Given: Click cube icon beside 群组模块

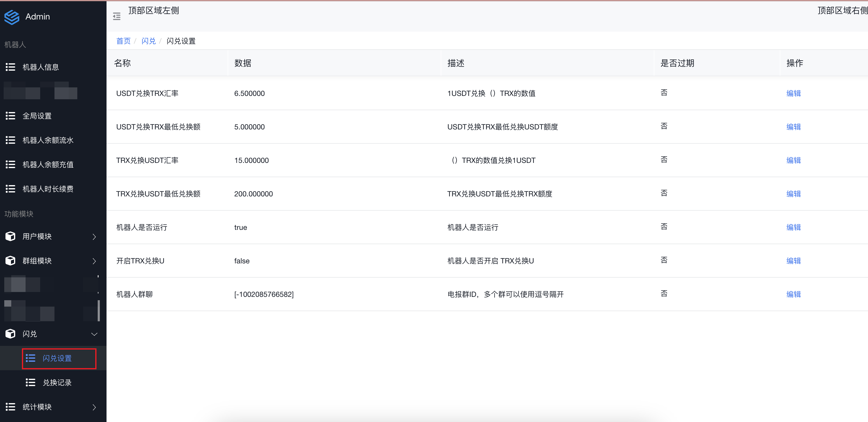Looking at the screenshot, I should pos(10,261).
